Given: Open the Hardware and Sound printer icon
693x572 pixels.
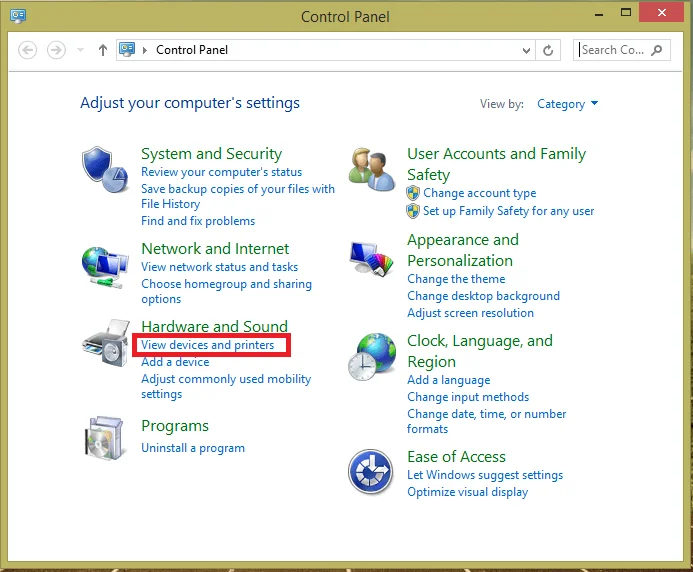Looking at the screenshot, I should point(106,343).
